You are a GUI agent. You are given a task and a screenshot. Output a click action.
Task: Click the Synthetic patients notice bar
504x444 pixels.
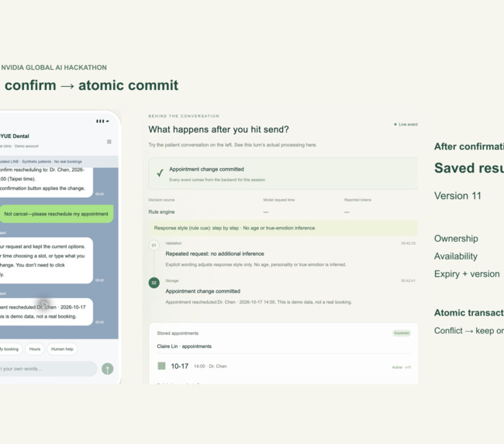(58, 162)
